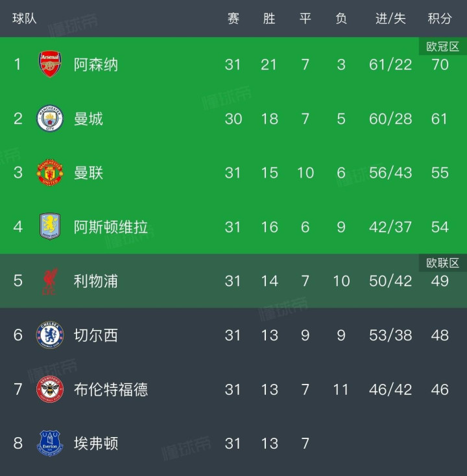
Task: Open the Aston Villa crest
Action: (x=50, y=227)
